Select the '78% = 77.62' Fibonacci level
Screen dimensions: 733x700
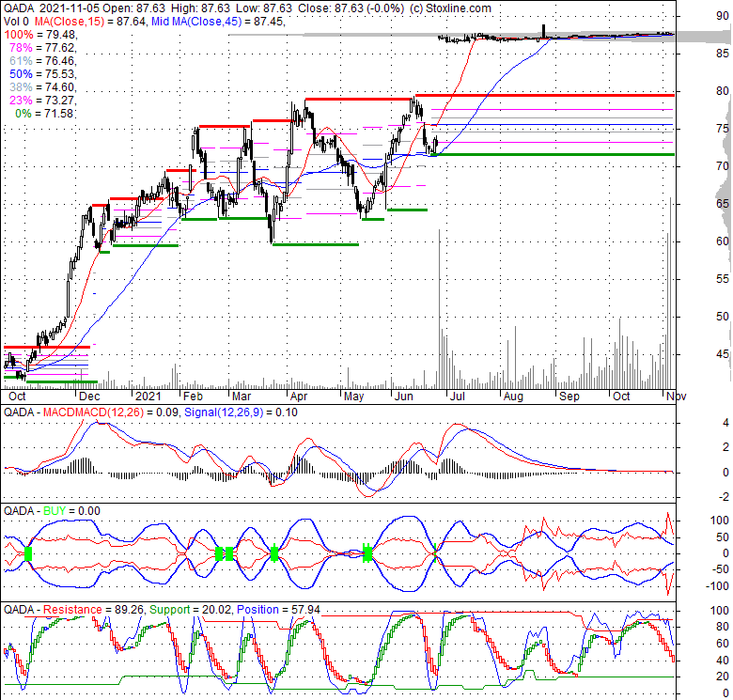(42, 48)
